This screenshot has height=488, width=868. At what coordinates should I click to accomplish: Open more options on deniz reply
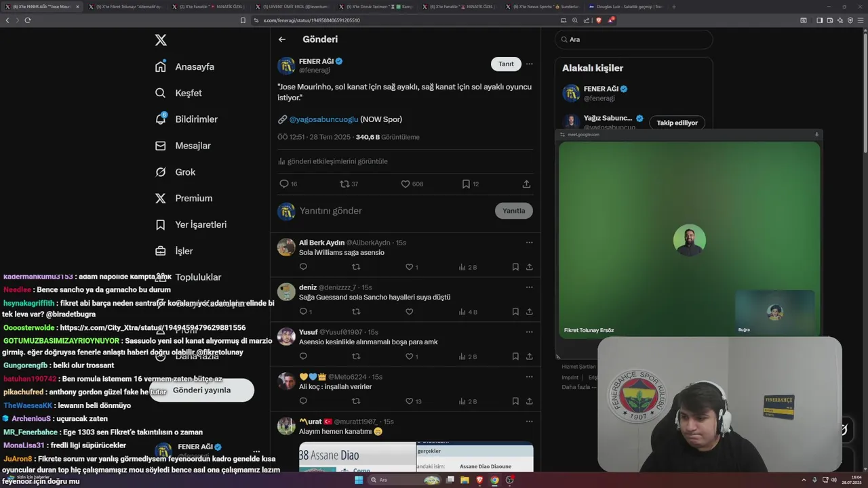[530, 287]
